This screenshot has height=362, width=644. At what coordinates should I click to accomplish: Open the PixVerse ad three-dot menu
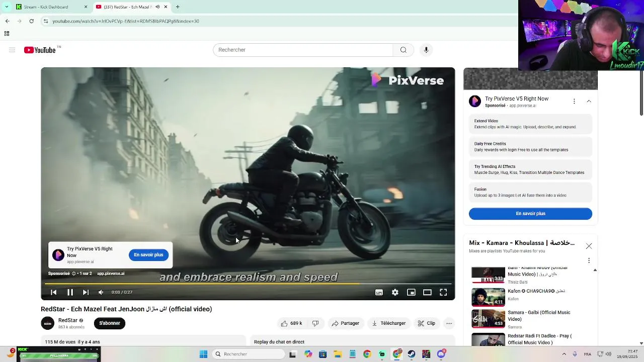point(574,102)
